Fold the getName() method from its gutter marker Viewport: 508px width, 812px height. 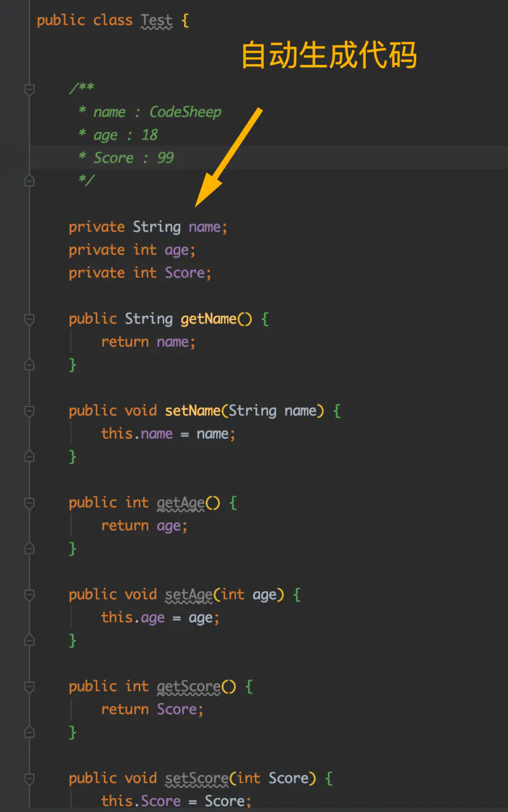coord(29,319)
